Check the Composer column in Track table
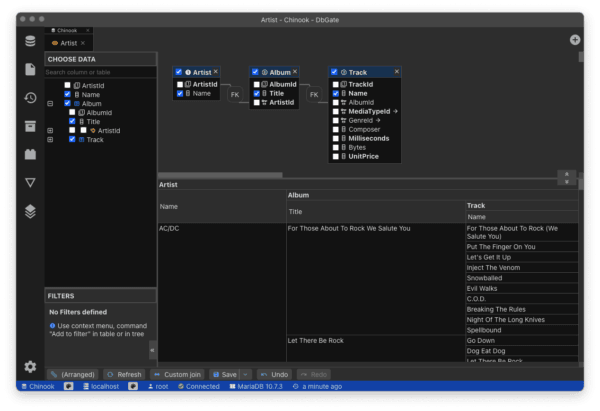 [336, 129]
